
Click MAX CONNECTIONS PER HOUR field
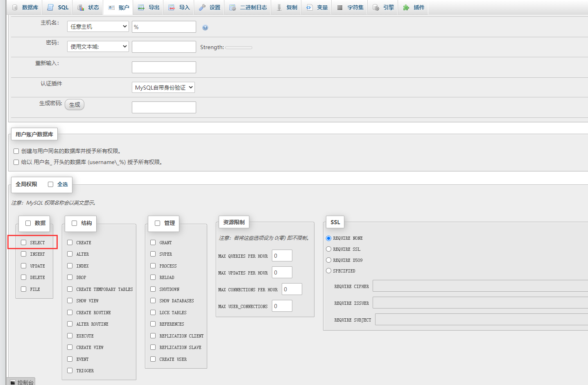pyautogui.click(x=292, y=289)
